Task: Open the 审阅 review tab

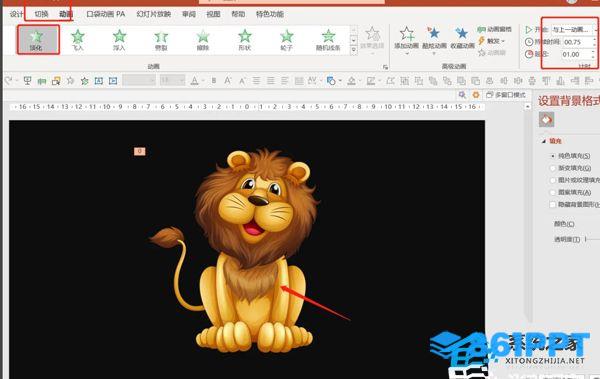Action: 189,14
